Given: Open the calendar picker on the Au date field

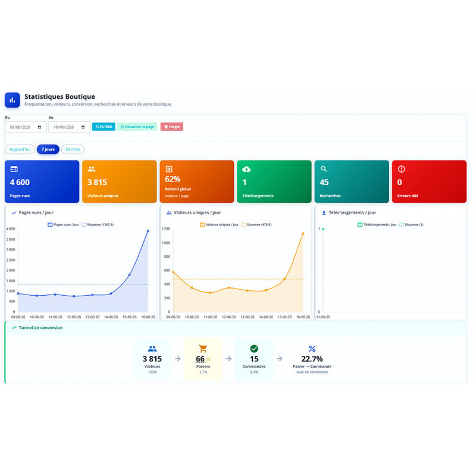Looking at the screenshot, I should click(x=83, y=127).
